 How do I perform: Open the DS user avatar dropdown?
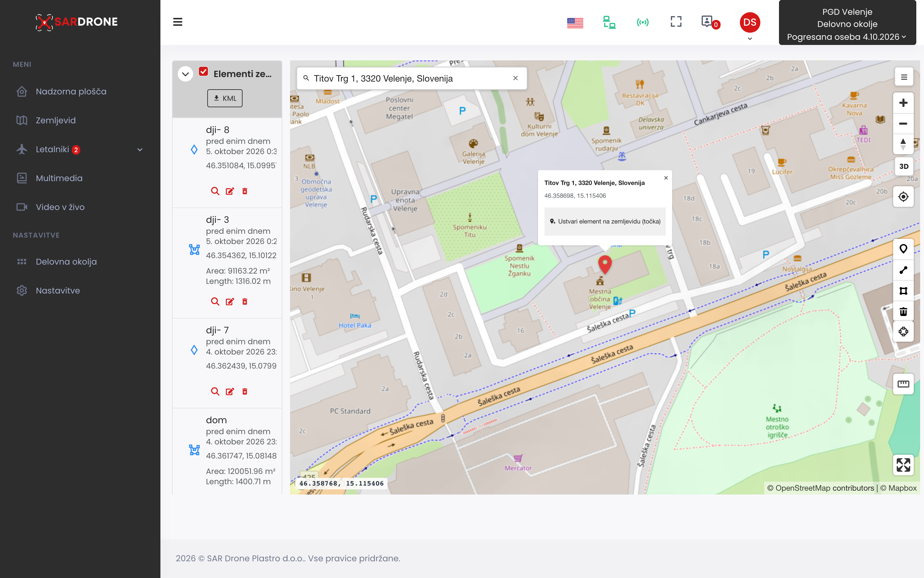click(x=749, y=26)
